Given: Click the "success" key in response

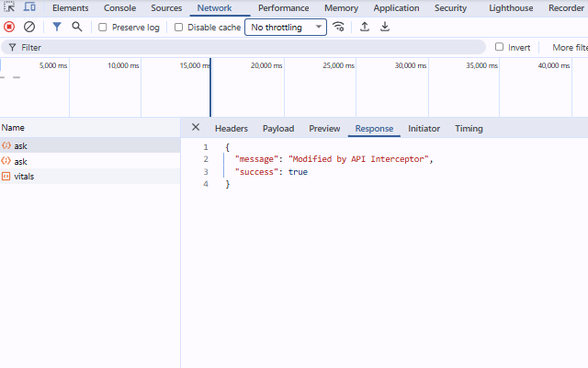Looking at the screenshot, I should click(x=256, y=172).
